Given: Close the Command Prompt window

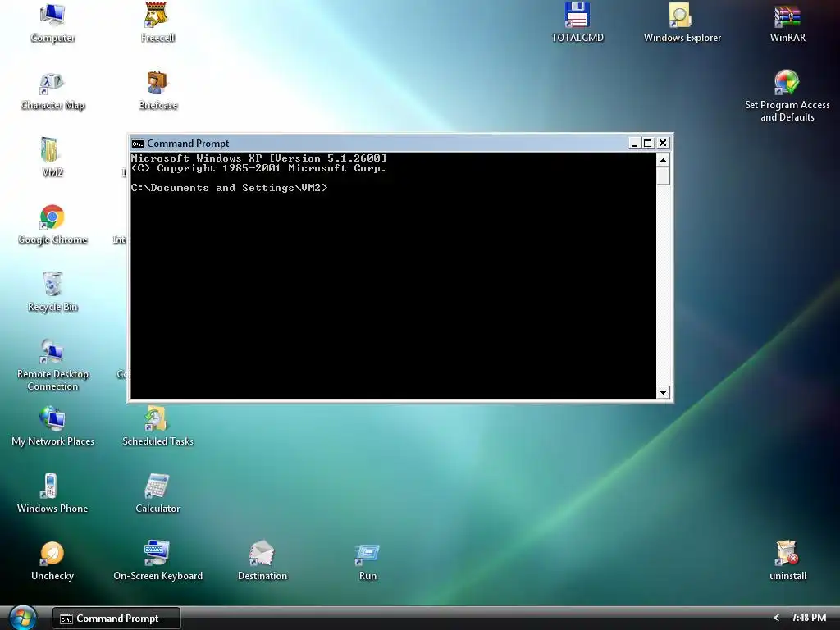Looking at the screenshot, I should click(663, 143).
